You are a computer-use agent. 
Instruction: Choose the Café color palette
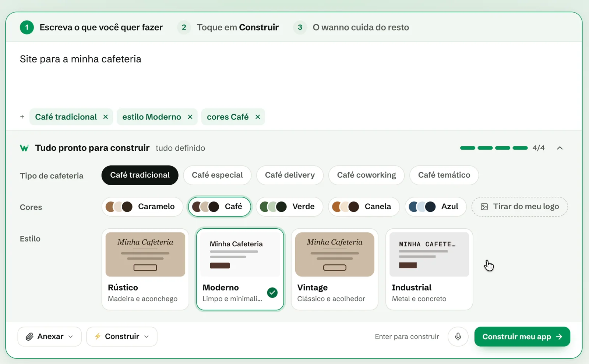[x=219, y=207]
